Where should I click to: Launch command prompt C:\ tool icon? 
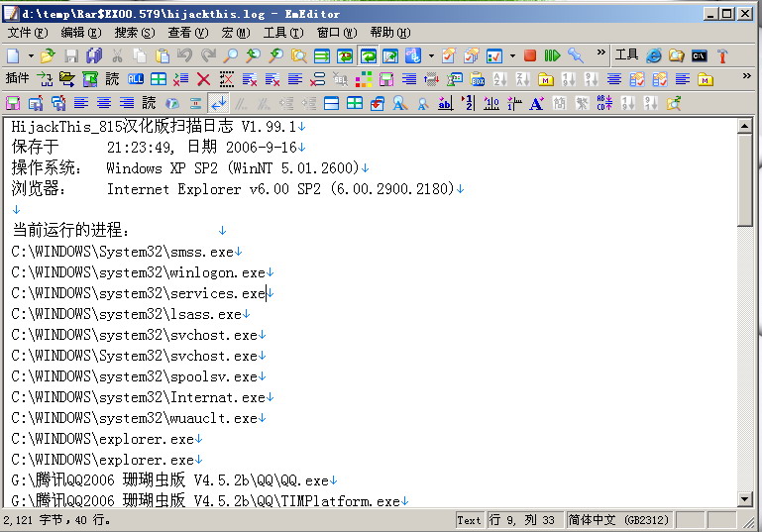[700, 55]
